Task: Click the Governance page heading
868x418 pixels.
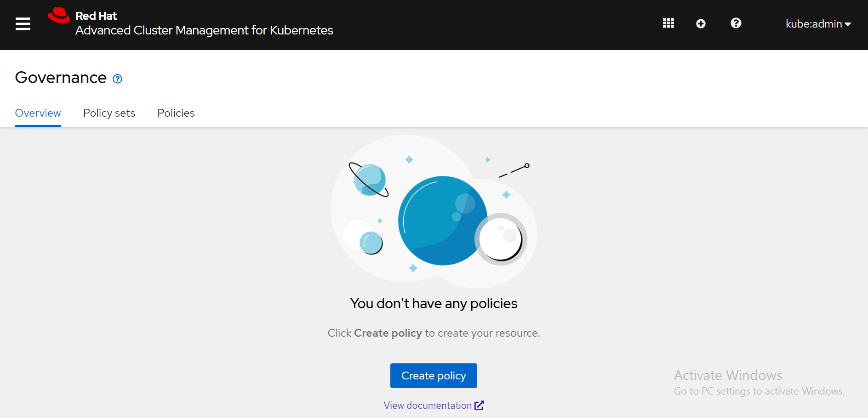Action: [61, 78]
